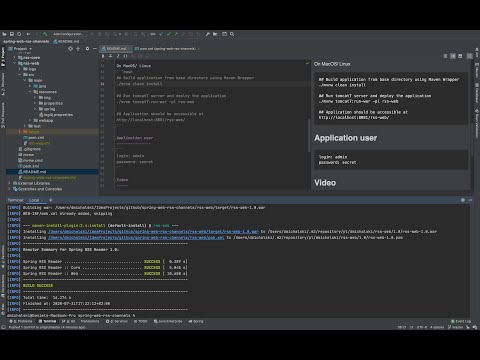Click README.md breadcrumb in navigation bar
480x360 pixels.
[67, 42]
